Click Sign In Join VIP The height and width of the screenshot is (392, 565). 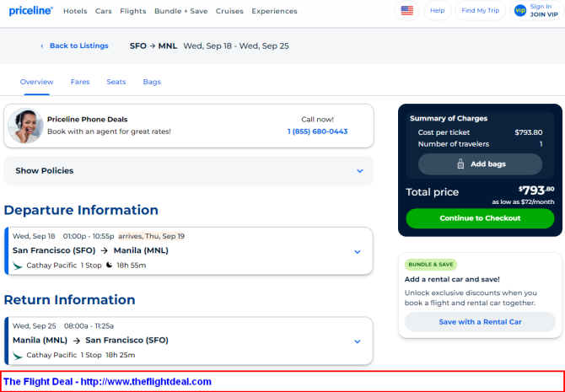coord(536,11)
